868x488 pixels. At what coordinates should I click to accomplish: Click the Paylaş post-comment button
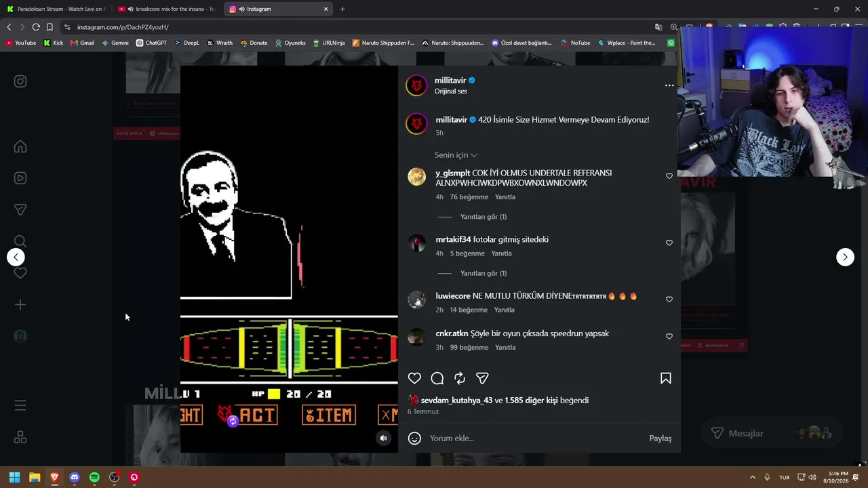coord(660,439)
